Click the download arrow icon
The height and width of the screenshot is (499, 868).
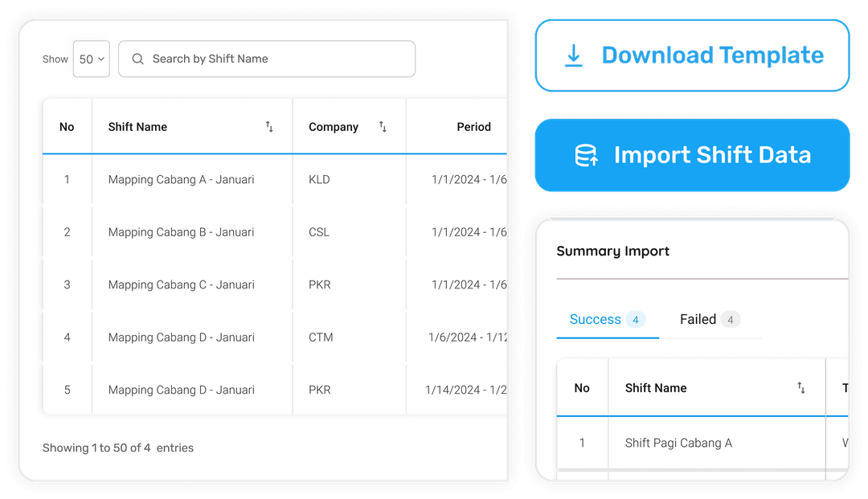point(574,56)
